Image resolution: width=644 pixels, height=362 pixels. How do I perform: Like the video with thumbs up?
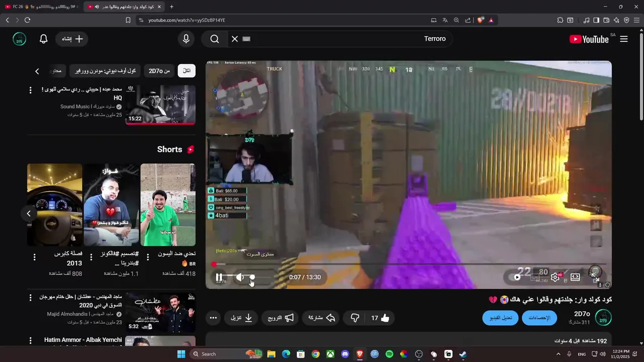pos(380,318)
